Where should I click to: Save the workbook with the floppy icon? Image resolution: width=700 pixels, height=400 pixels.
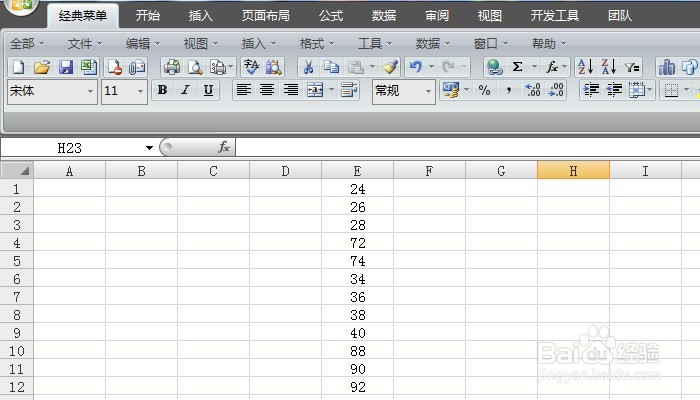pos(66,67)
